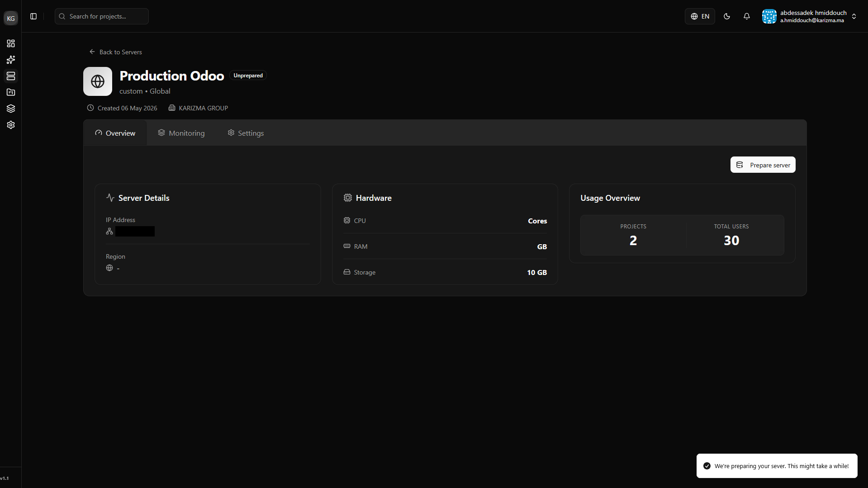Click the checkmark icon in the toast
Image resolution: width=868 pixels, height=488 pixels.
(x=707, y=466)
